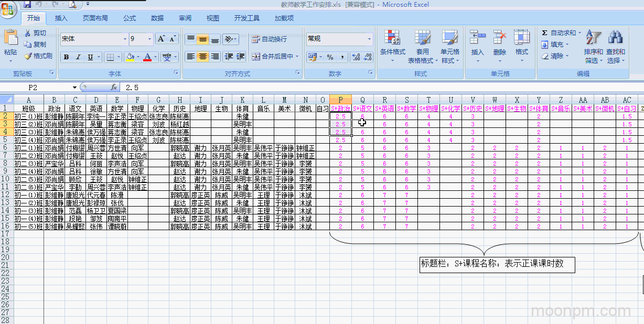Click the red font color A

pos(148,57)
